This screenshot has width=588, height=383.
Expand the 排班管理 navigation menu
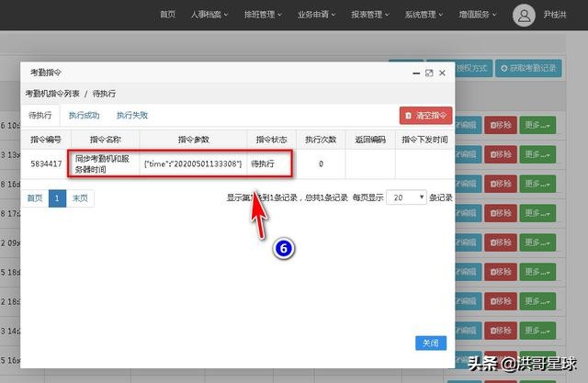click(263, 15)
